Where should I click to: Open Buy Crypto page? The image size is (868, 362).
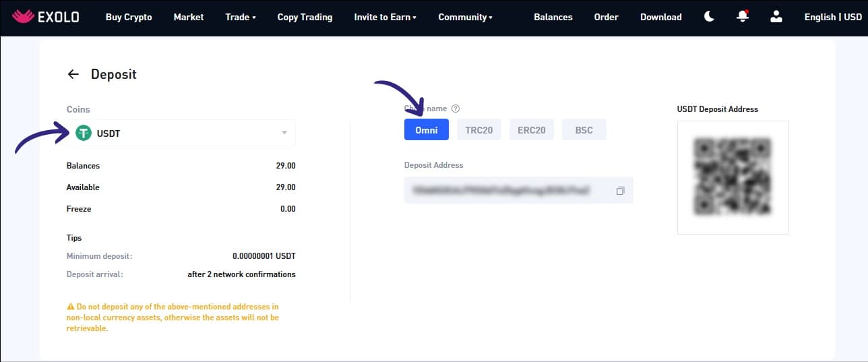coord(129,17)
